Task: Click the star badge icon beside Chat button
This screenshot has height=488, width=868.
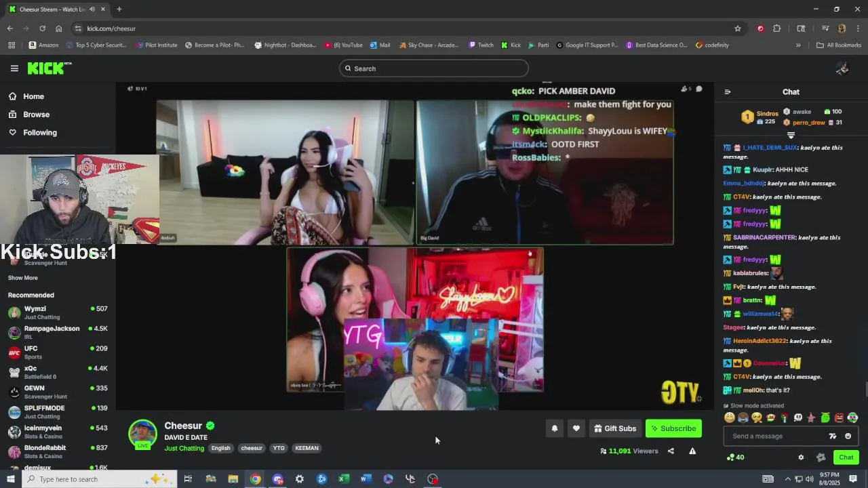Action: pyautogui.click(x=821, y=457)
